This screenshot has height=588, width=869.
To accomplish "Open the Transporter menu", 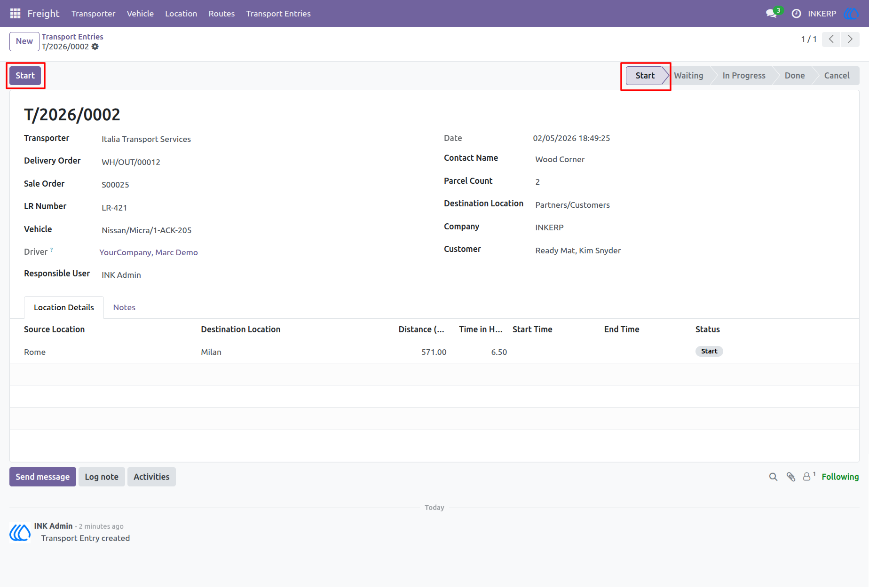I will pyautogui.click(x=93, y=14).
